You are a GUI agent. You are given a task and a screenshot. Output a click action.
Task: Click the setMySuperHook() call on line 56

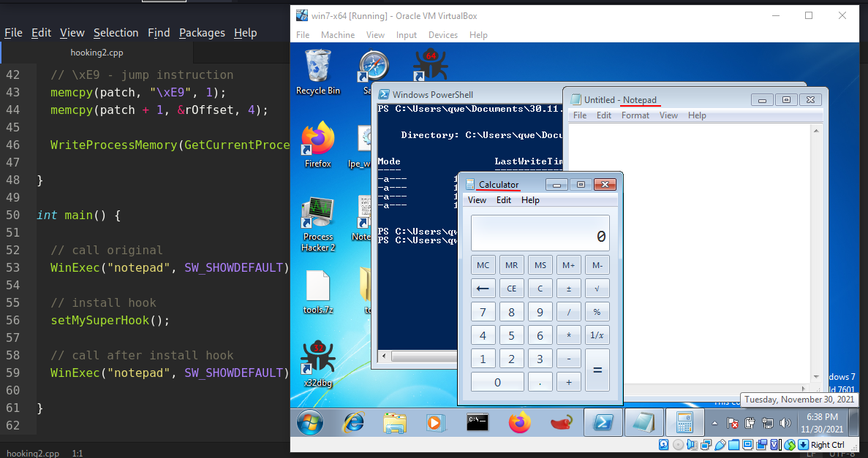click(x=110, y=320)
